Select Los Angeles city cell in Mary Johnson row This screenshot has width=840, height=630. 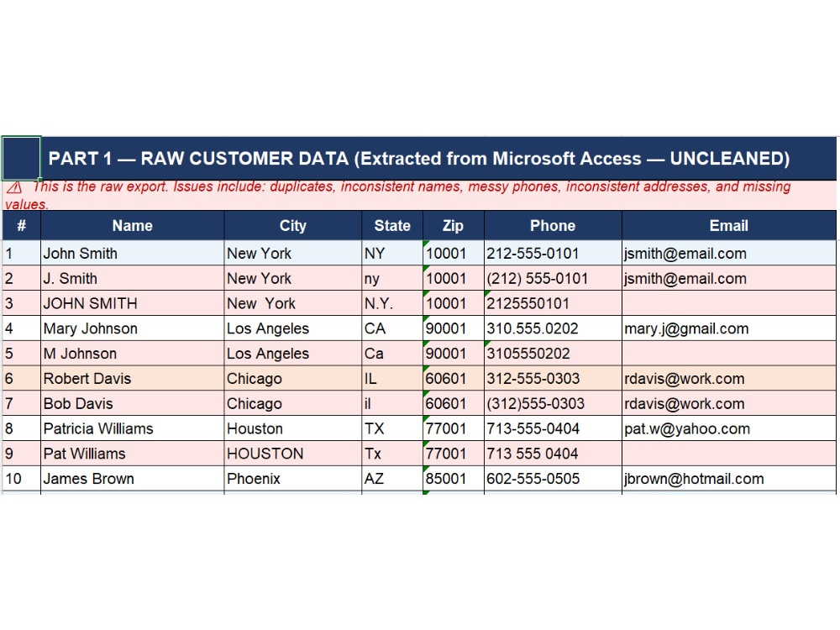point(293,328)
